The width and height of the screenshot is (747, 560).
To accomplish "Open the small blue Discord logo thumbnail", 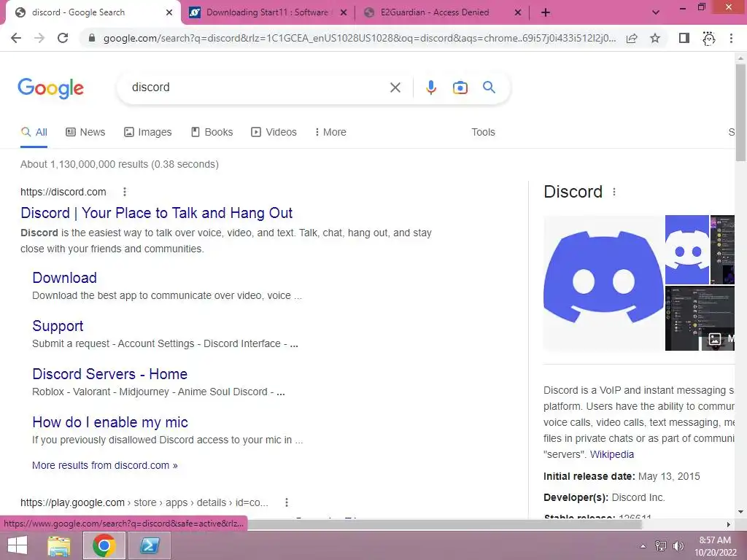I will click(687, 249).
